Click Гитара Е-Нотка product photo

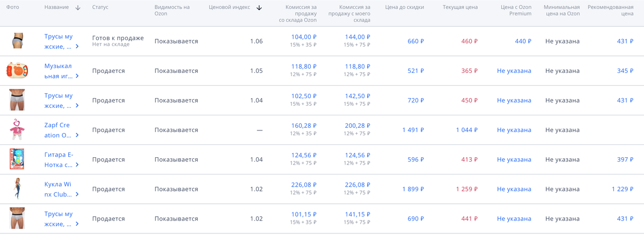click(17, 159)
